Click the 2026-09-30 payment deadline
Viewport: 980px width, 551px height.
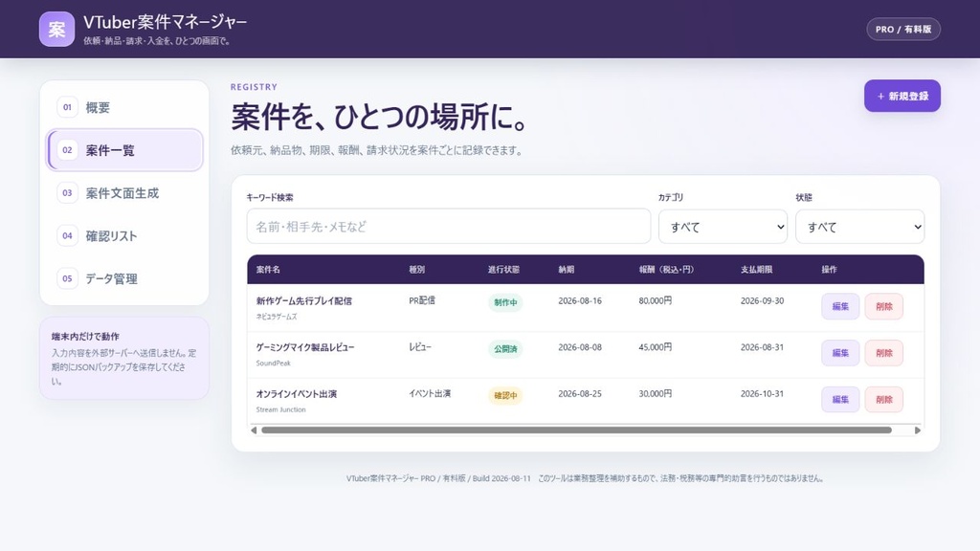tap(762, 300)
